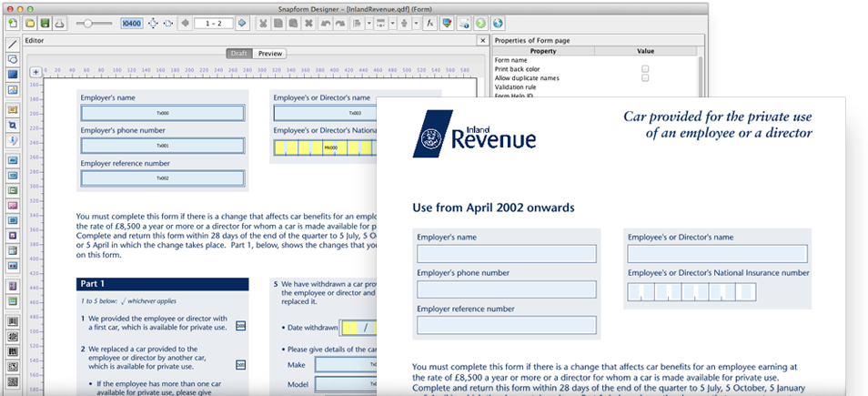The image size is (868, 396).
Task: Select the round info tool in palette
Action: (13, 141)
